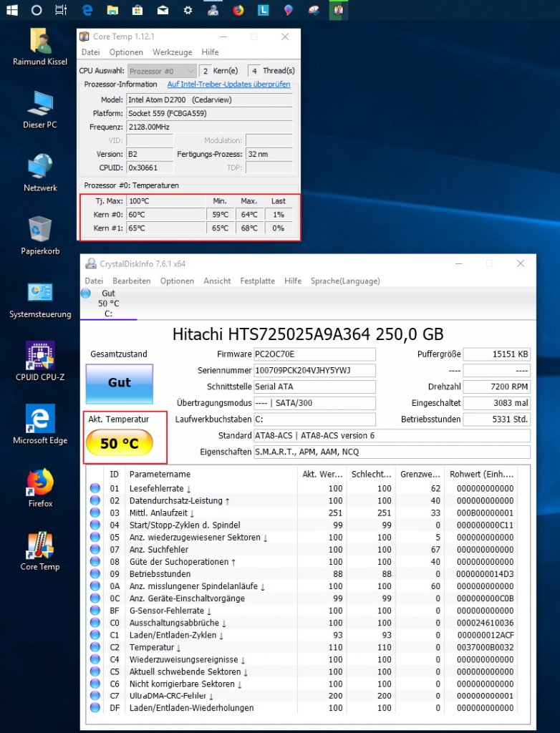Open Bearbeiten menu in CrystalDiskInfo
Viewport: 560px width, 733px height.
[x=132, y=281]
